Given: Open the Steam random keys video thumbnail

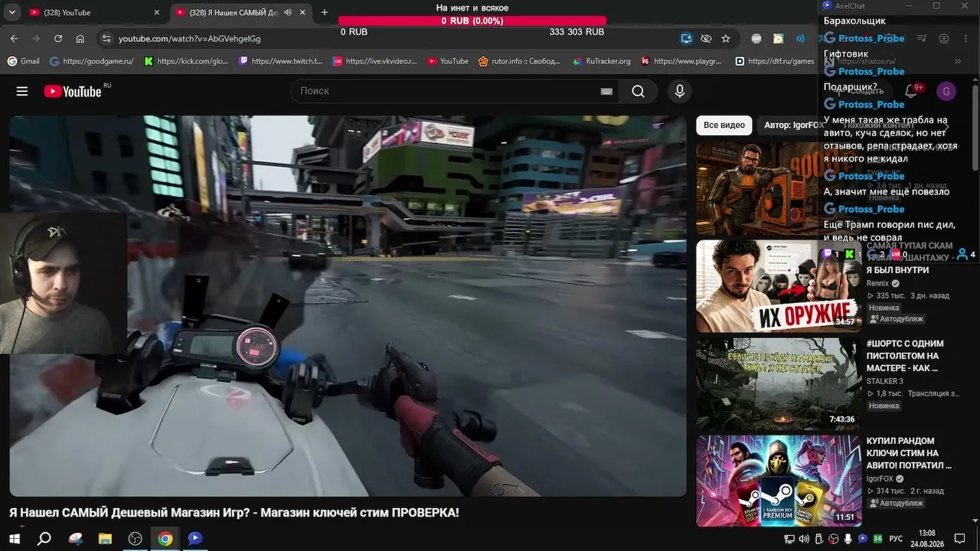Looking at the screenshot, I should pos(779,481).
